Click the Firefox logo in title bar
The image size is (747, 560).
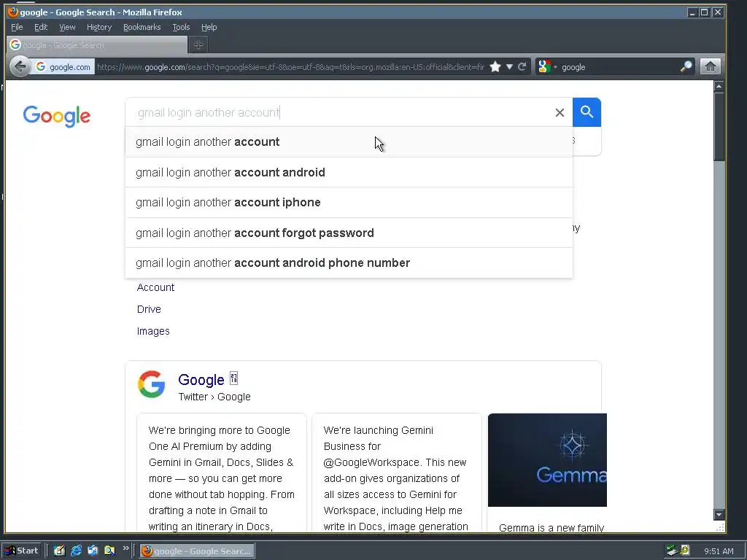click(x=13, y=12)
